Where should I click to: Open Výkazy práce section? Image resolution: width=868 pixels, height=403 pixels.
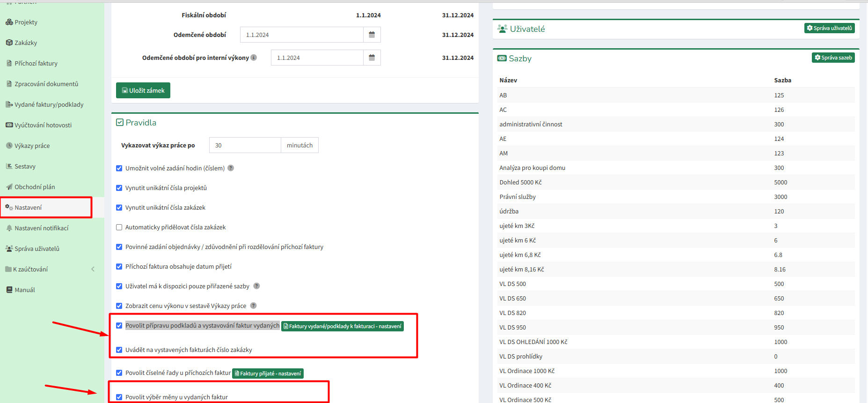pyautogui.click(x=32, y=146)
